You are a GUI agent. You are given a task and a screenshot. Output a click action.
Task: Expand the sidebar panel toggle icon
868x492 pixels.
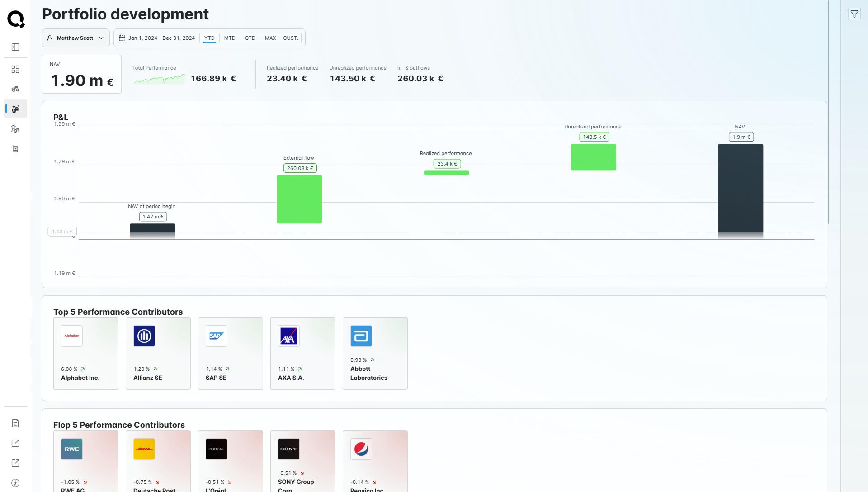[x=15, y=47]
